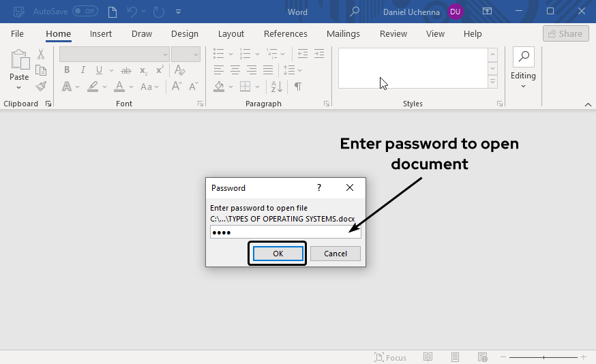596x364 pixels.
Task: Click Decrease Indent icon
Action: (x=303, y=54)
